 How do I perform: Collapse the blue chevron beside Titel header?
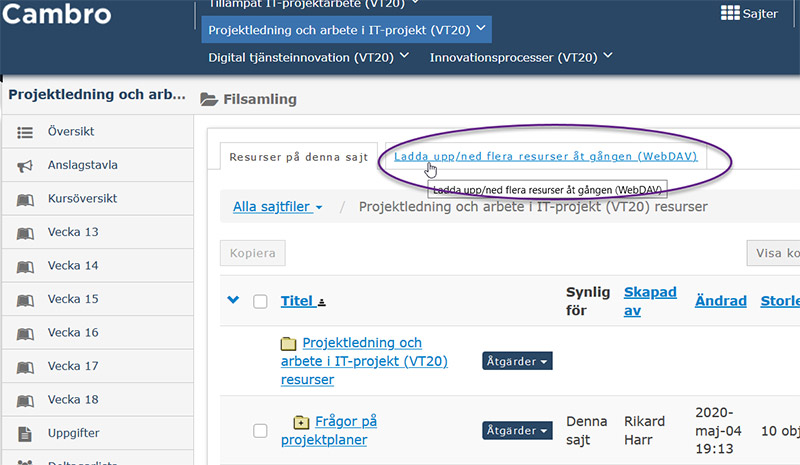point(233,300)
